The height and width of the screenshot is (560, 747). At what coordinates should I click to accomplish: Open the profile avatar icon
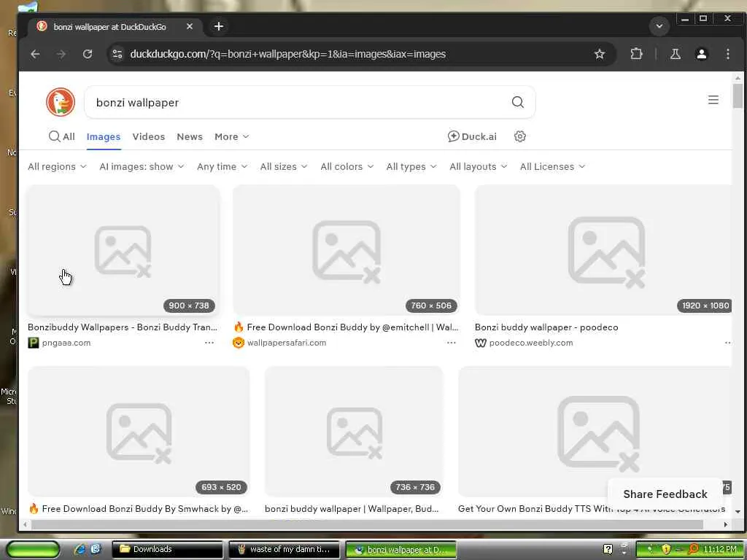click(x=701, y=54)
